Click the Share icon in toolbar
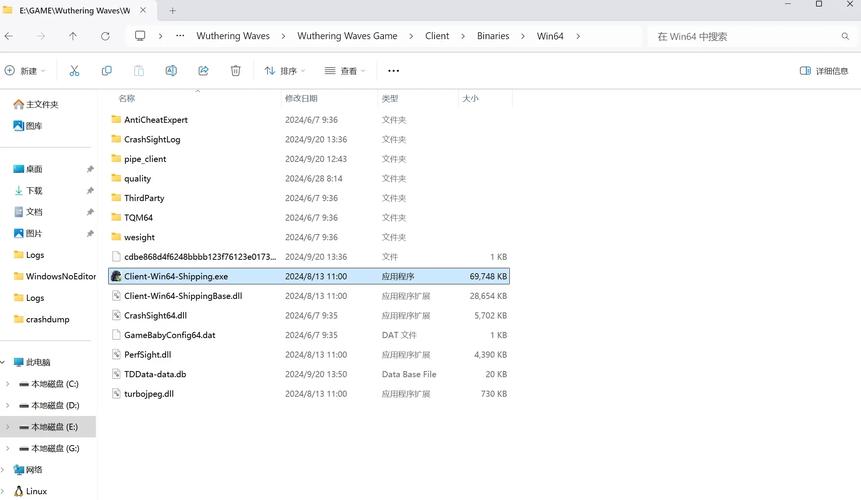 [x=203, y=71]
